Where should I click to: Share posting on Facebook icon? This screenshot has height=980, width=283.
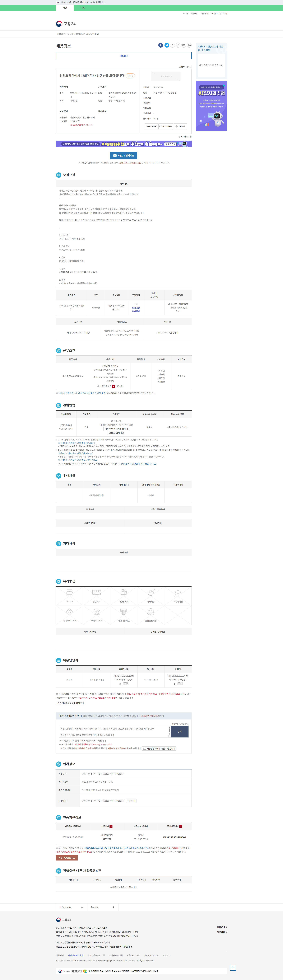(x=161, y=45)
